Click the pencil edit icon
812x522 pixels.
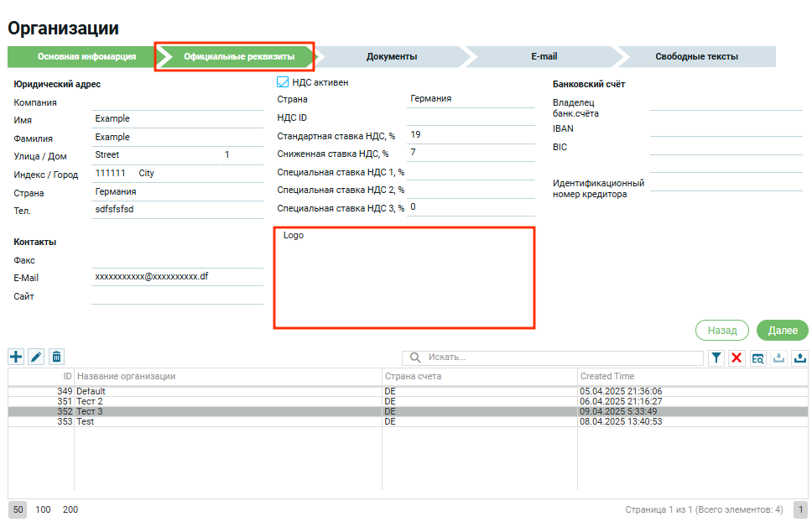pyautogui.click(x=36, y=357)
